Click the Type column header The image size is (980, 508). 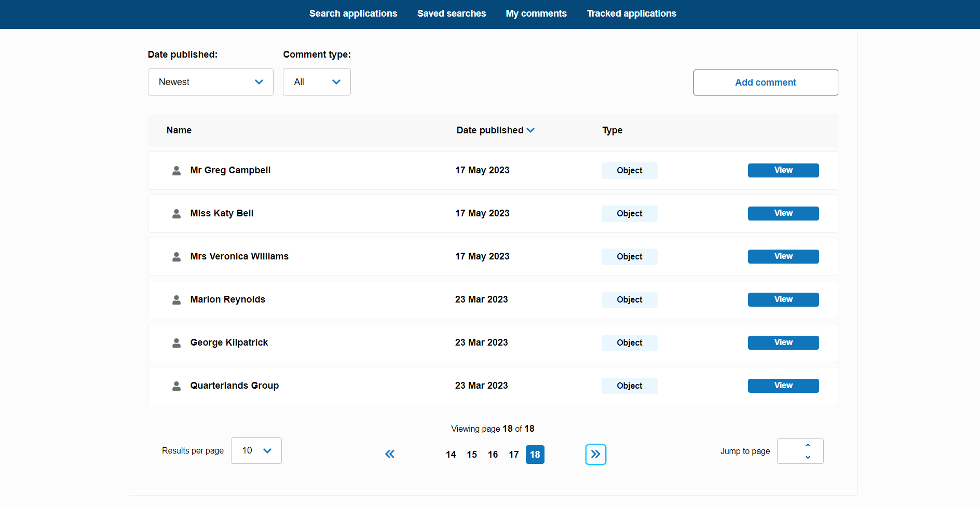click(x=612, y=130)
